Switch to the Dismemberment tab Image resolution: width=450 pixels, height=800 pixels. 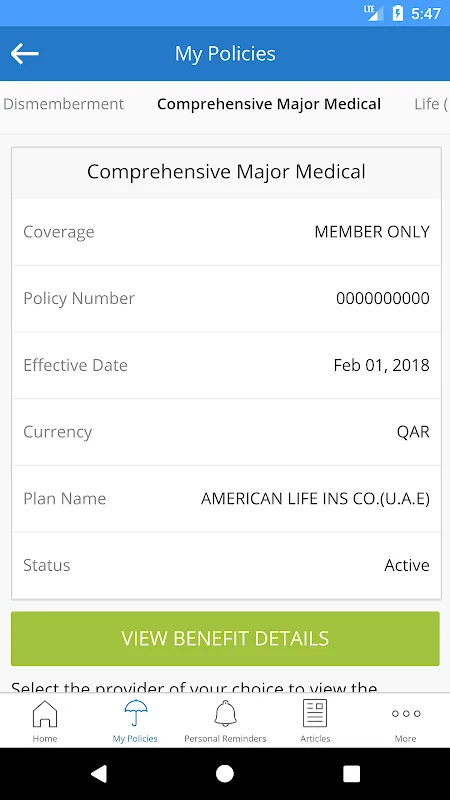click(x=63, y=104)
